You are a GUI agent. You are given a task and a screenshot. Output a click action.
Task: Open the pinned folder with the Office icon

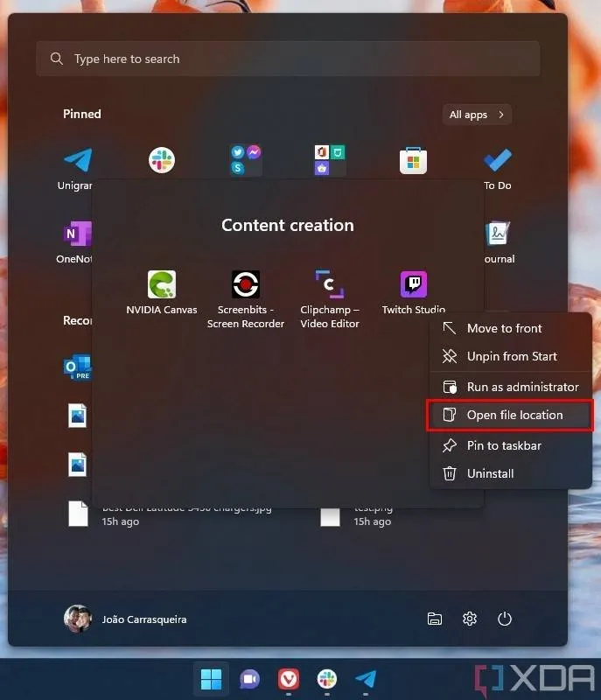pyautogui.click(x=330, y=160)
